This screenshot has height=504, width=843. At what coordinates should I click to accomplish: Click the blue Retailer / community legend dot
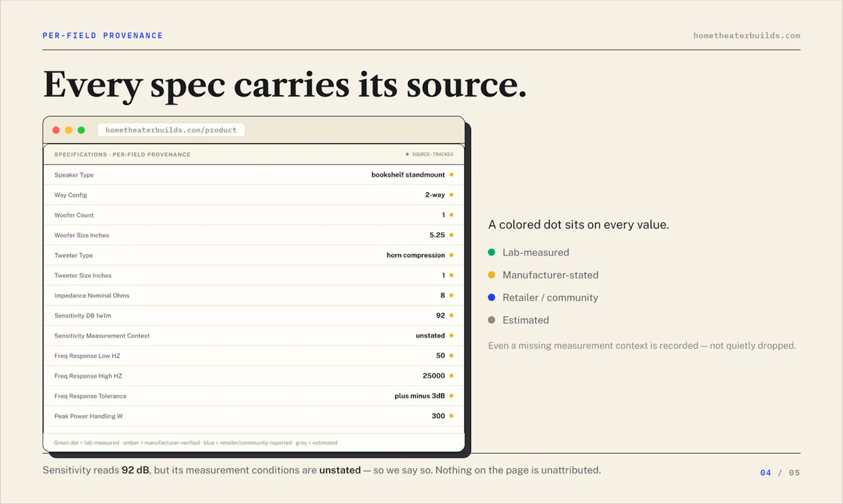492,298
